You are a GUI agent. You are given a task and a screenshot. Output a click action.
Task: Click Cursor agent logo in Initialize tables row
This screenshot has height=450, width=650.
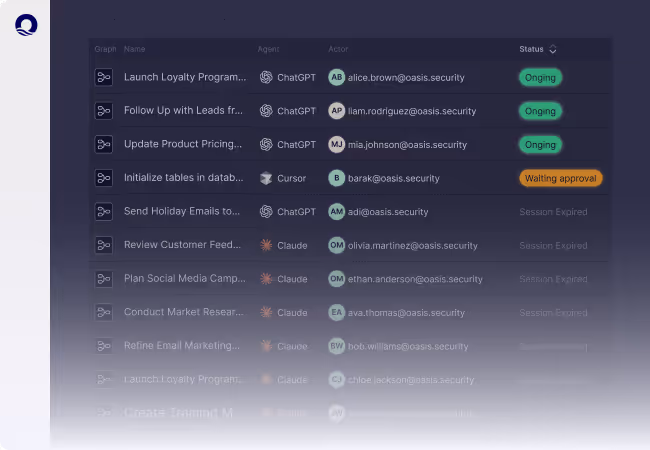coord(266,178)
